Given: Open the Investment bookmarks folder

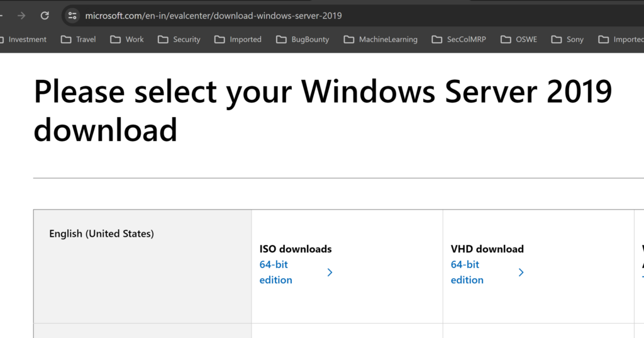Looking at the screenshot, I should pos(23,40).
